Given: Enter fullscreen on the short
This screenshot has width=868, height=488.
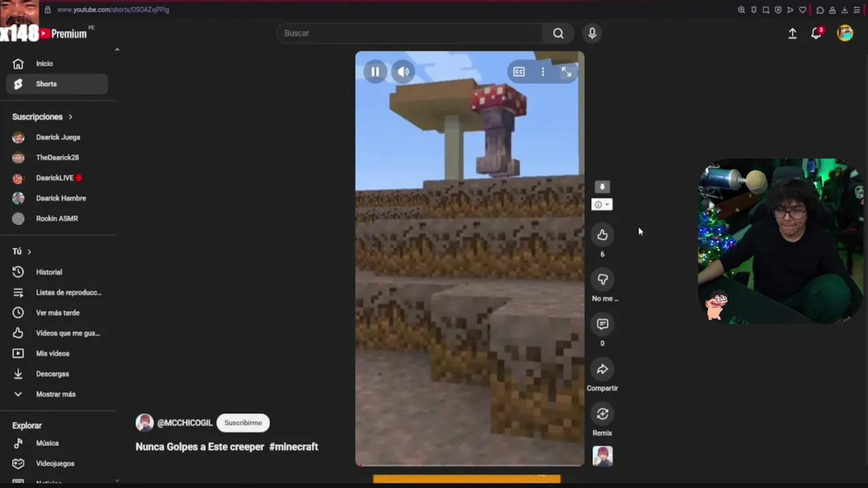Looking at the screenshot, I should pos(566,72).
